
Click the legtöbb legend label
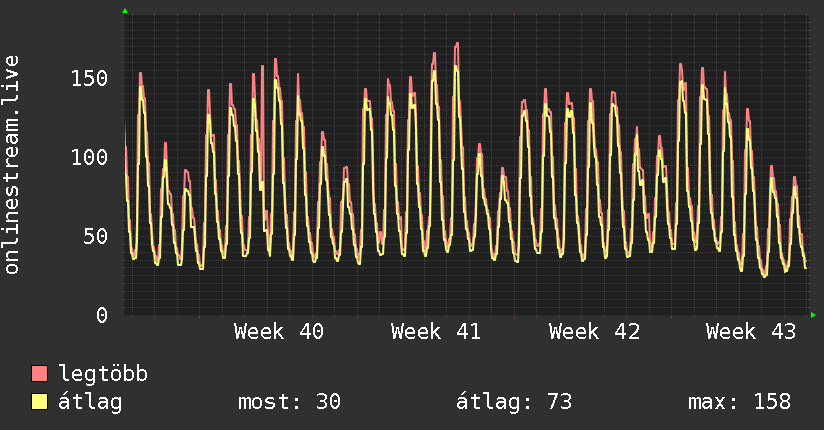(103, 374)
